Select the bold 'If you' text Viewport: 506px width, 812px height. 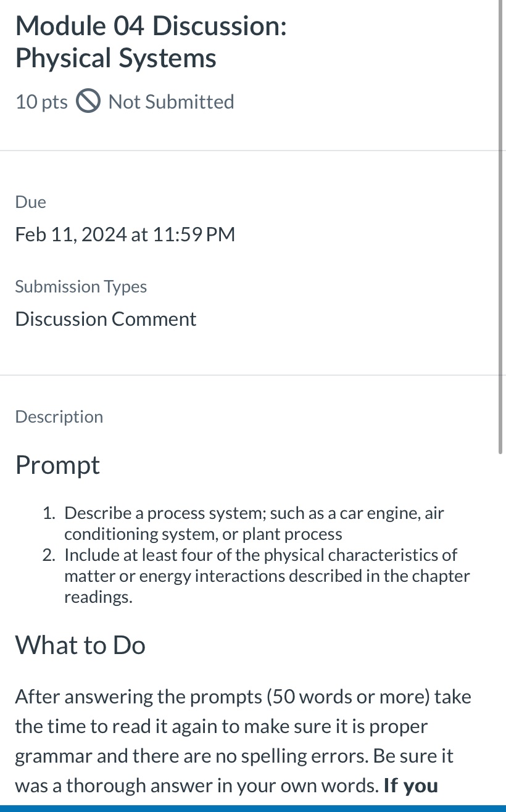coord(410,785)
